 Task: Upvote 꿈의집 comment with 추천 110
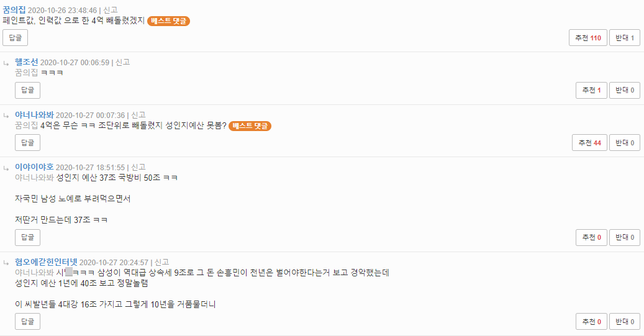(x=587, y=37)
